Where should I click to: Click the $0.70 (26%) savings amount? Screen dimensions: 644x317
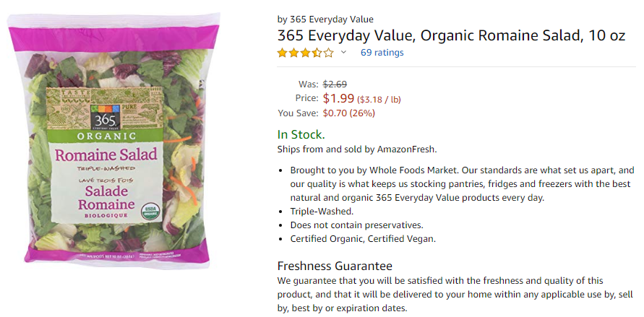coord(348,113)
